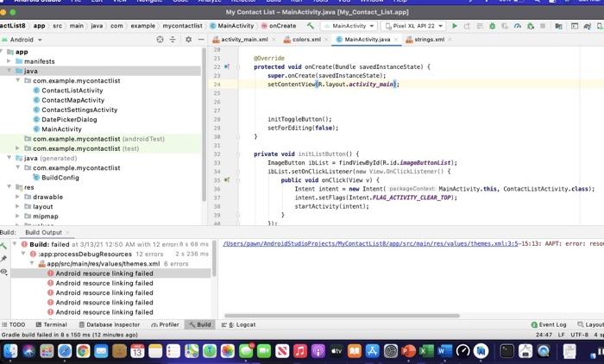Click mycontactlist breadcrumb in navigation bar
Image resolution: width=604 pixels, height=364 pixels.
pyautogui.click(x=182, y=26)
